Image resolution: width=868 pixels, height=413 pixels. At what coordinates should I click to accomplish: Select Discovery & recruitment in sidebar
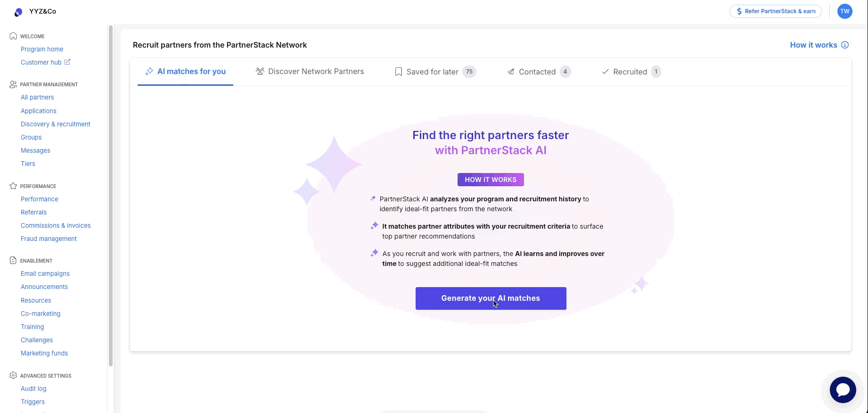click(56, 124)
